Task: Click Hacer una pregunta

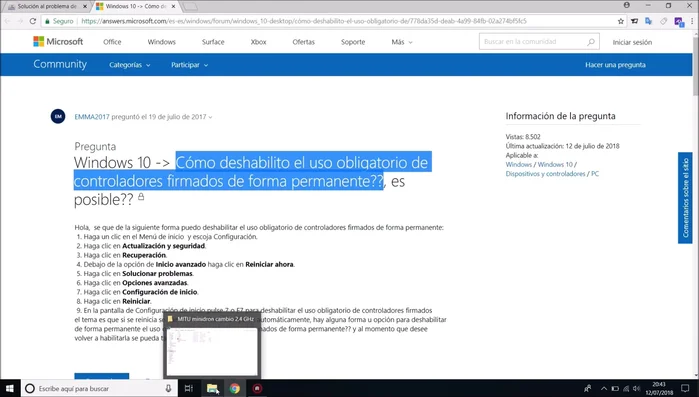Action: 615,65
